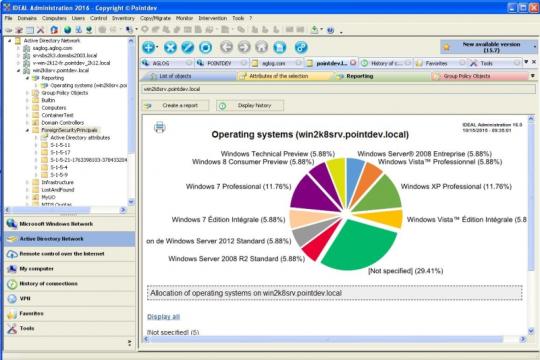Click the report's vertical scrollbar down arrow
The width and height of the screenshot is (540, 360).
point(531,331)
